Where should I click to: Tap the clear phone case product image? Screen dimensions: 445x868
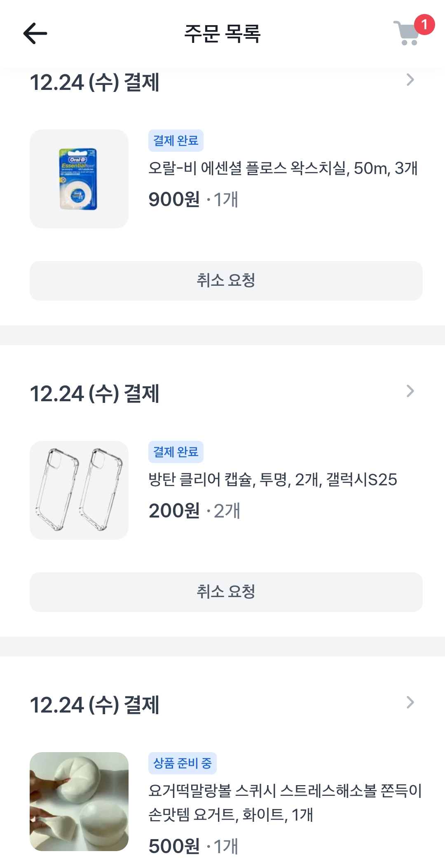point(79,490)
